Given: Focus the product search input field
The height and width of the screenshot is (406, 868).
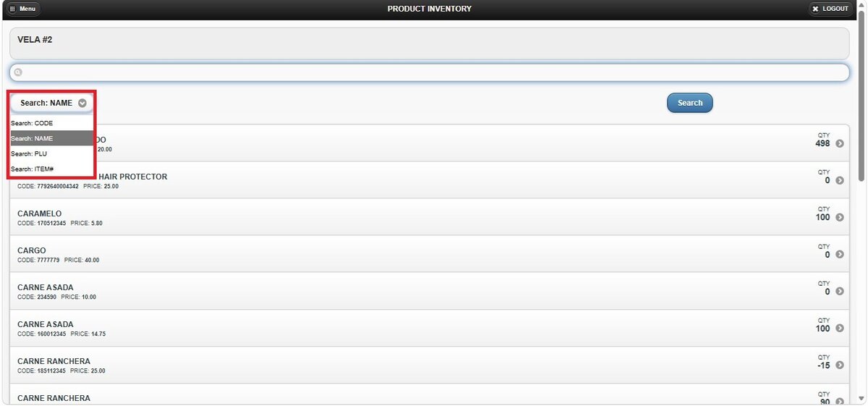Looking at the screenshot, I should click(x=429, y=72).
